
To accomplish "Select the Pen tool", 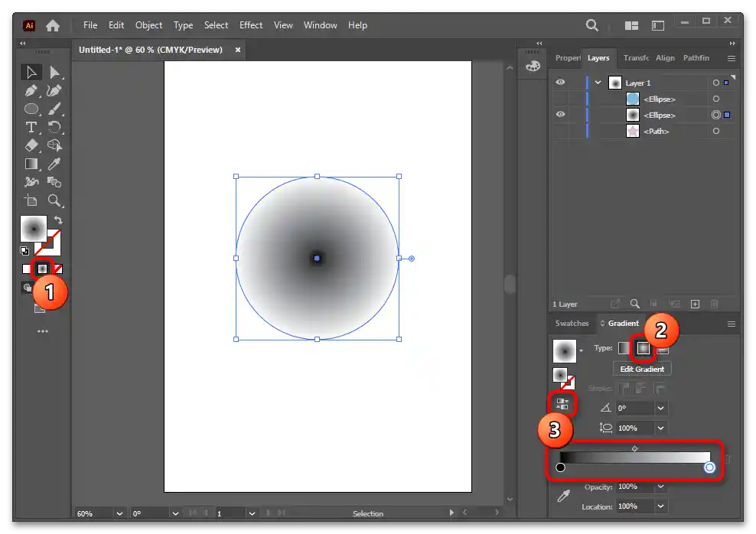I will coord(31,91).
